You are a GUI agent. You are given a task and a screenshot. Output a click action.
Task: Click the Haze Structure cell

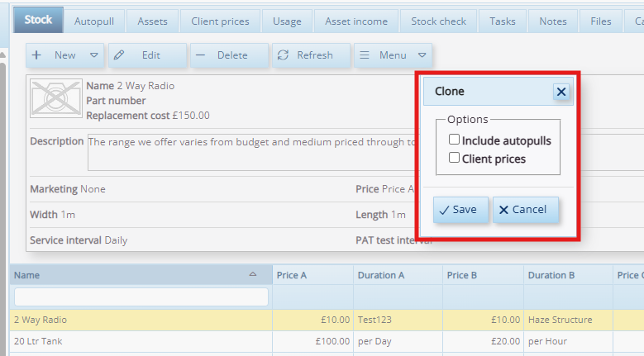(568, 320)
